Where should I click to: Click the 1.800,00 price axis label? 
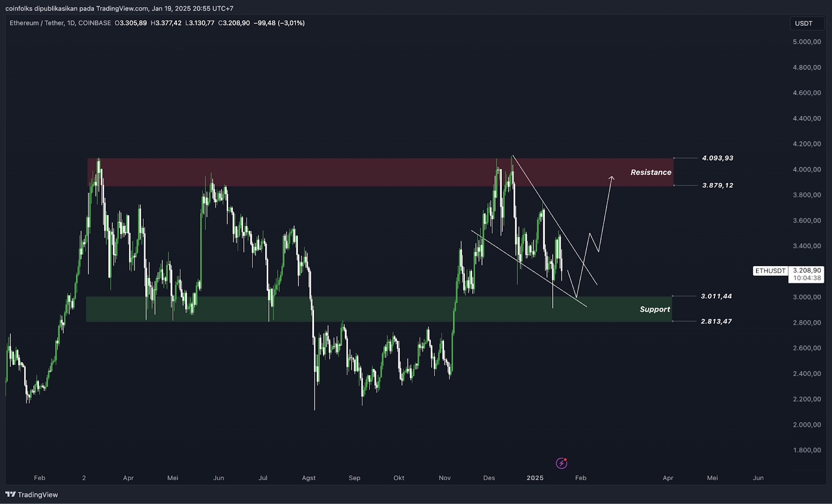tap(807, 450)
